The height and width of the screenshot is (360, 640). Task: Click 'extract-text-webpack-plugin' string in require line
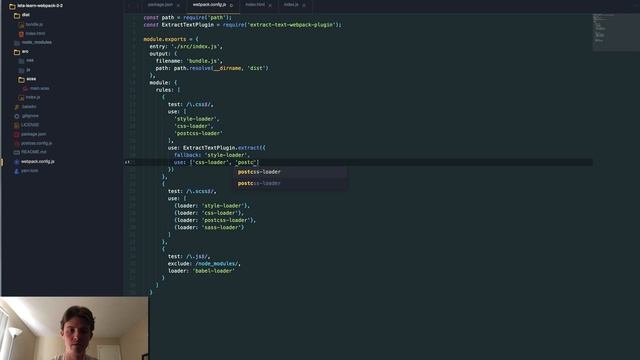click(292, 25)
